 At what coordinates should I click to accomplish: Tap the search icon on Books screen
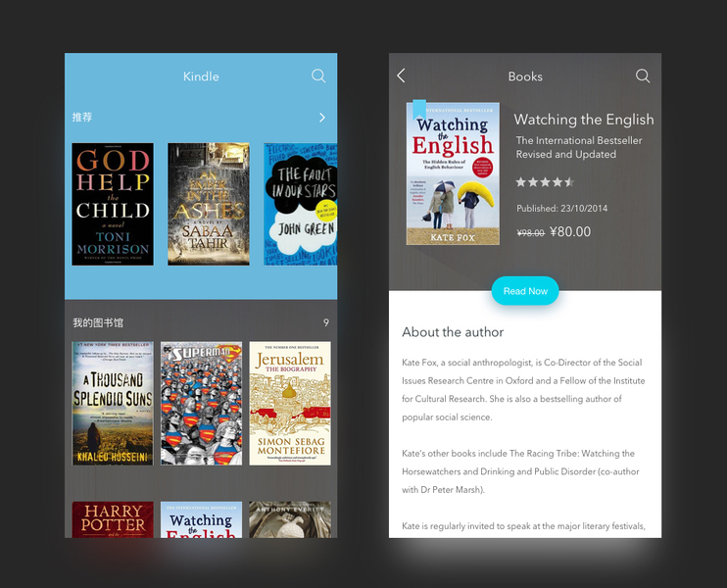click(x=643, y=76)
